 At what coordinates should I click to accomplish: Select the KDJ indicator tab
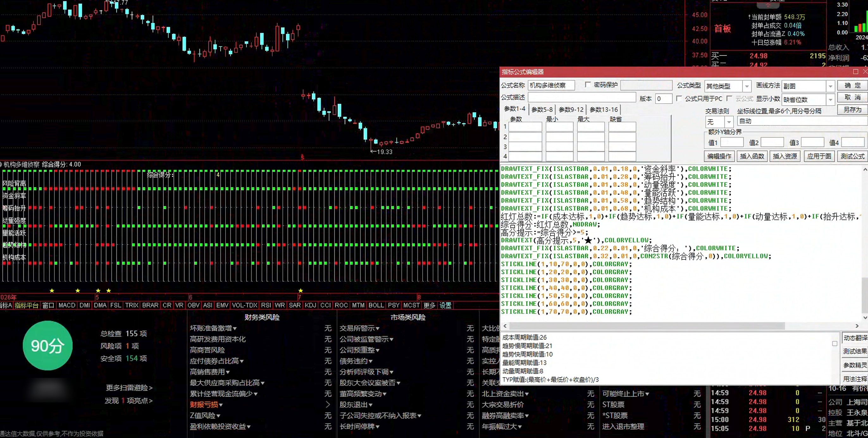pos(310,305)
